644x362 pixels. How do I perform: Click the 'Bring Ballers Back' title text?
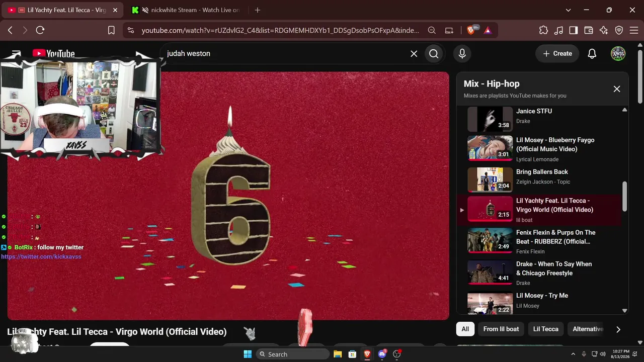(542, 172)
